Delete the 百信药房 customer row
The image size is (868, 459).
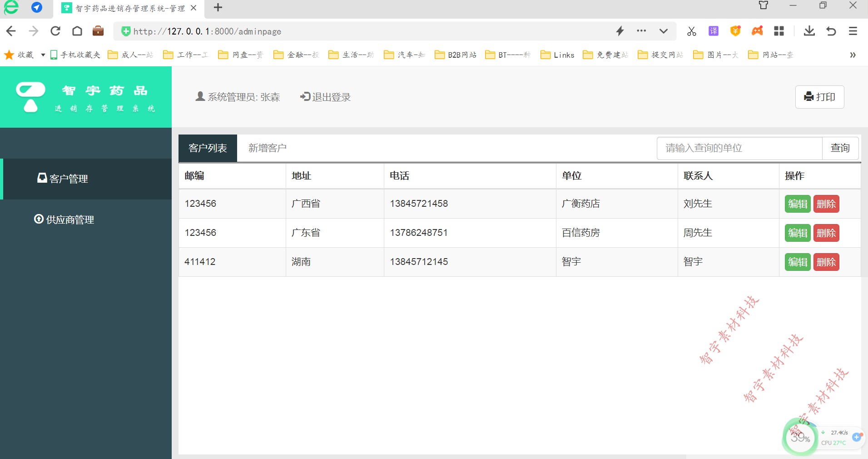[x=826, y=233]
